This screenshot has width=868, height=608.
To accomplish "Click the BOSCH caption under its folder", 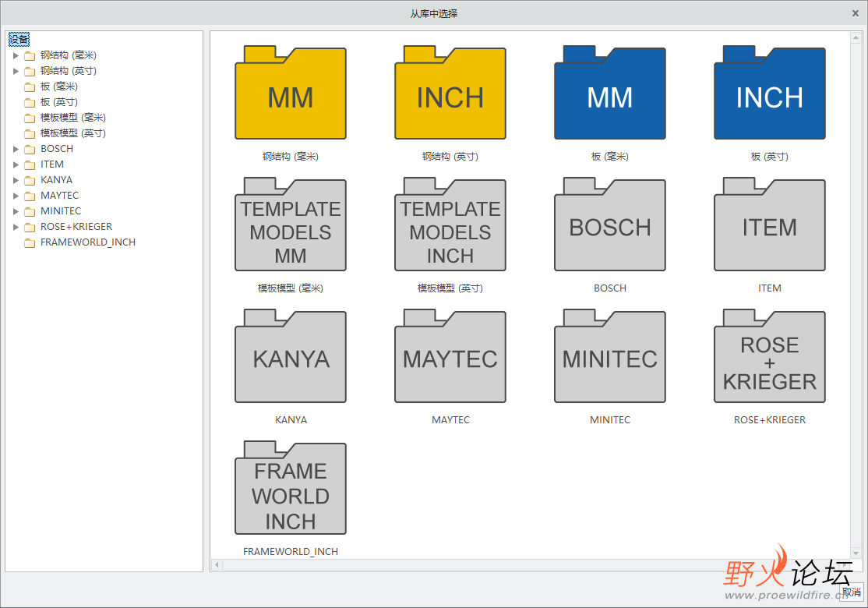I will pos(610,288).
